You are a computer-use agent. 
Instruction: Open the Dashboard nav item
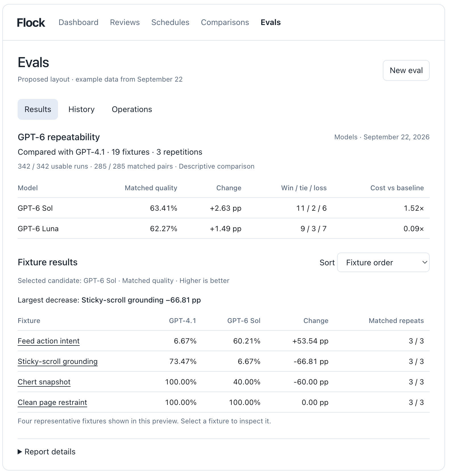pyautogui.click(x=78, y=22)
